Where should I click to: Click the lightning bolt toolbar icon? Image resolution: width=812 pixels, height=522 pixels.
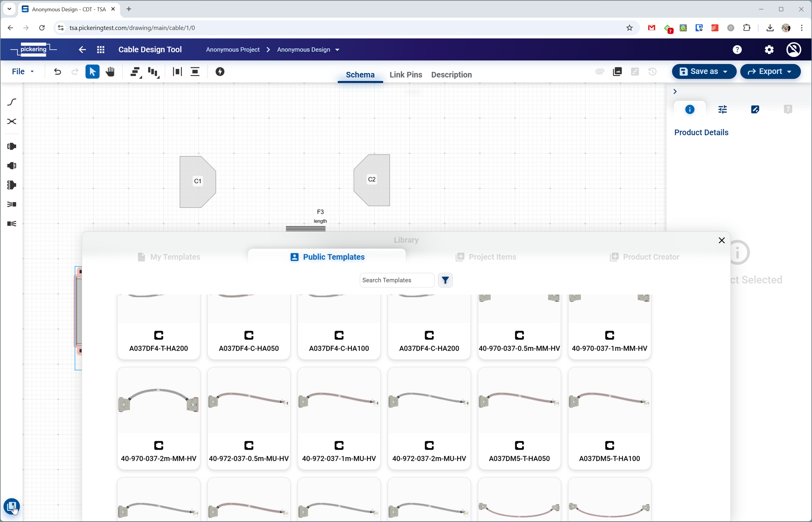220,72
